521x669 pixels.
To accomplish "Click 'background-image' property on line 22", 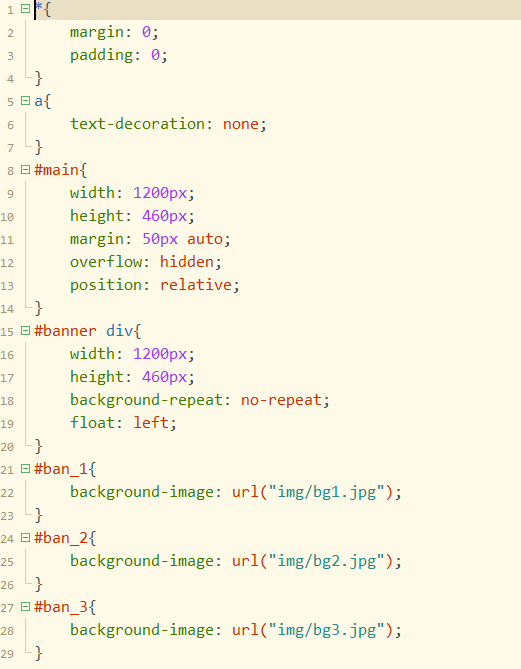I will point(142,492).
